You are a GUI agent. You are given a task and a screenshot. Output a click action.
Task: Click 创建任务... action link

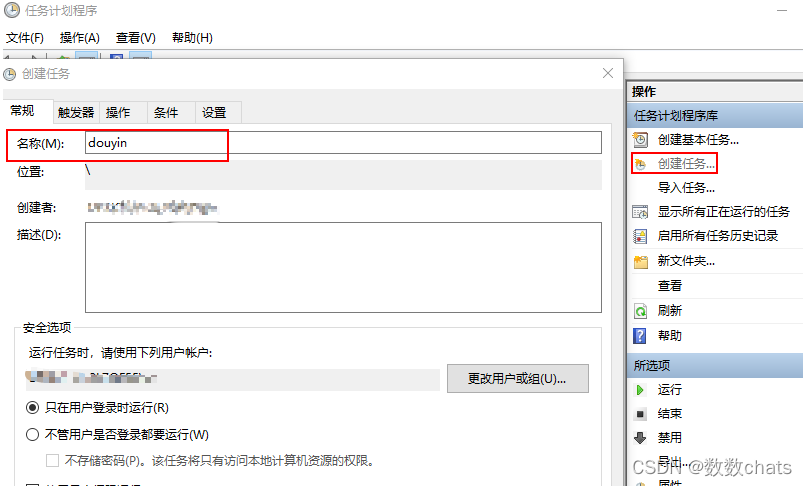pos(686,164)
